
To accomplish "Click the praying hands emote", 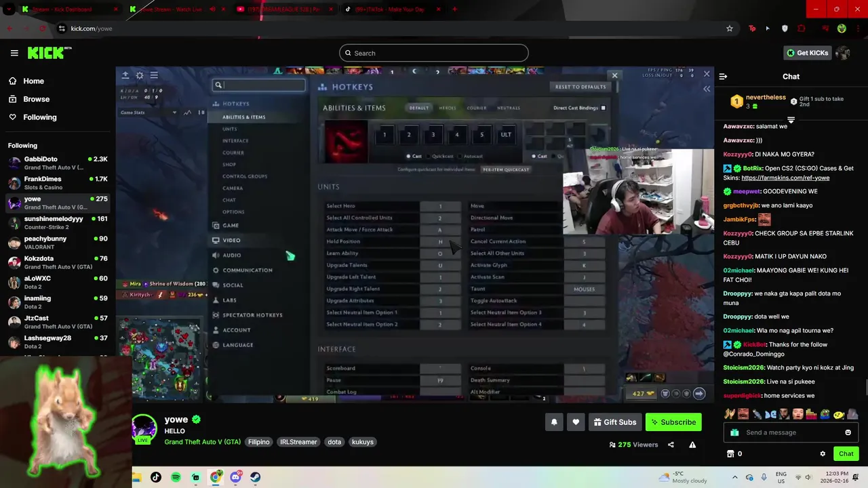I will click(730, 413).
